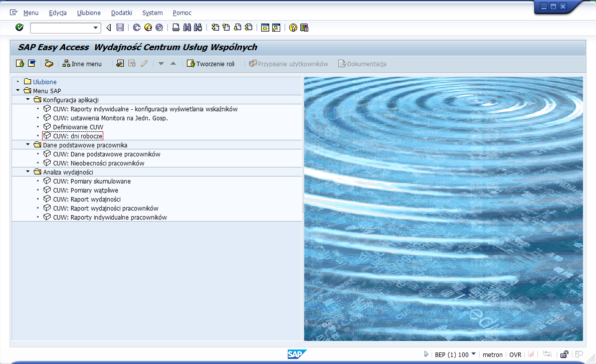The image size is (596, 364).
Task: Click the Print icon in standard toolbar
Action: pos(176,28)
